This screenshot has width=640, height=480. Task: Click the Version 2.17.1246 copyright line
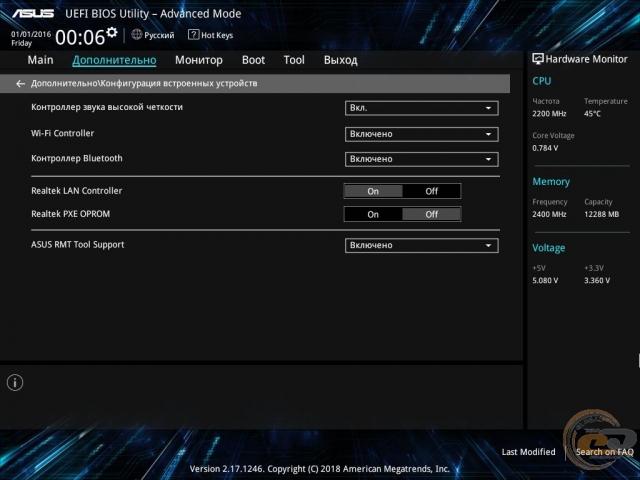tap(320, 469)
